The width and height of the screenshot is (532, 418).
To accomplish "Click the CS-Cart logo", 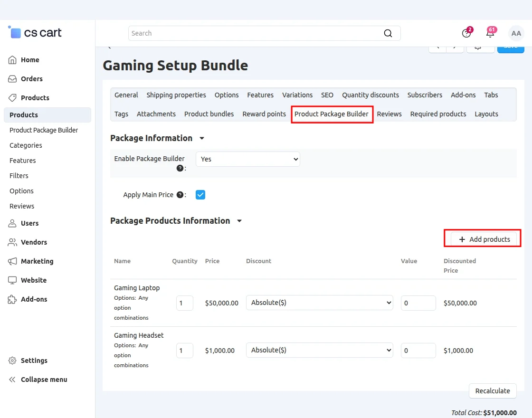I will pos(35,33).
